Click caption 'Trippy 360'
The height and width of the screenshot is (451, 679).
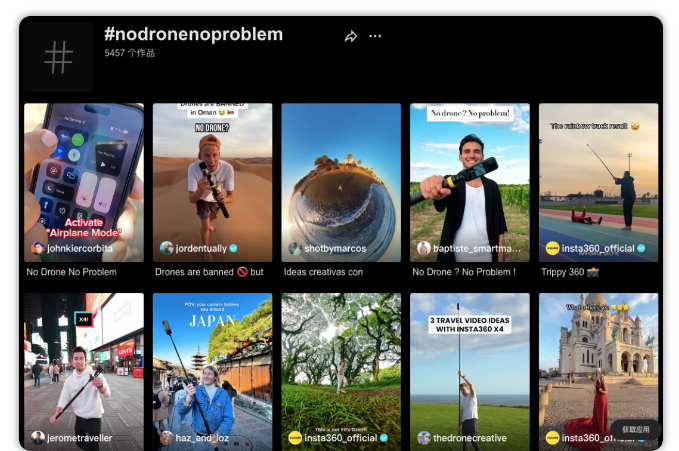pyautogui.click(x=569, y=272)
